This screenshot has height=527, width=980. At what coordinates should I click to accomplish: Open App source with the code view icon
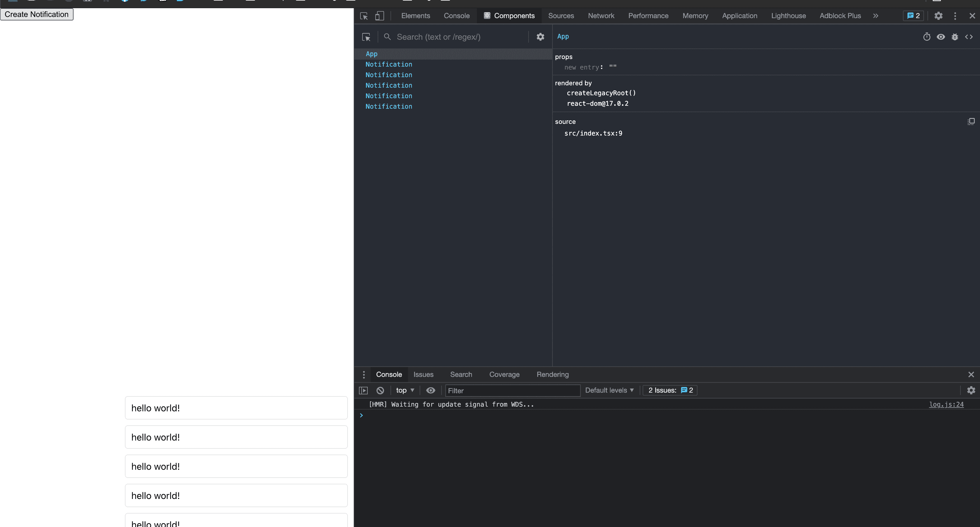click(x=969, y=37)
